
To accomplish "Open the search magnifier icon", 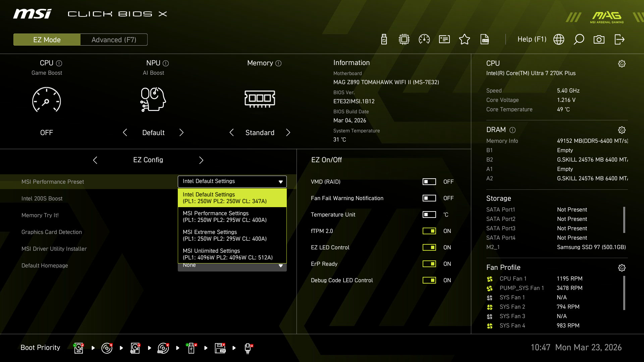I will point(579,40).
